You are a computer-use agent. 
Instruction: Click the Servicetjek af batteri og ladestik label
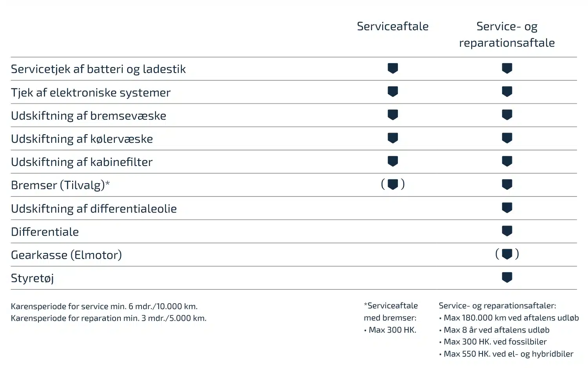tap(98, 69)
